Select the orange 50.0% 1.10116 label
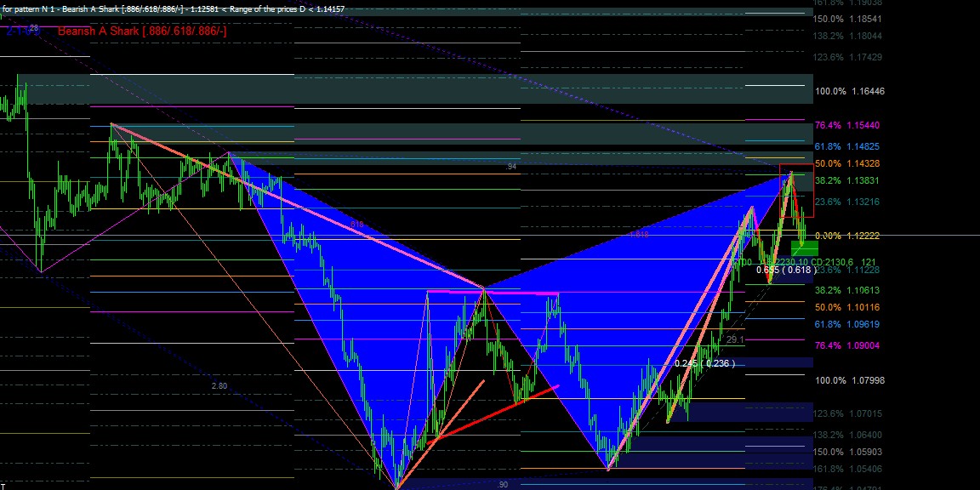The height and width of the screenshot is (490, 980). point(847,307)
